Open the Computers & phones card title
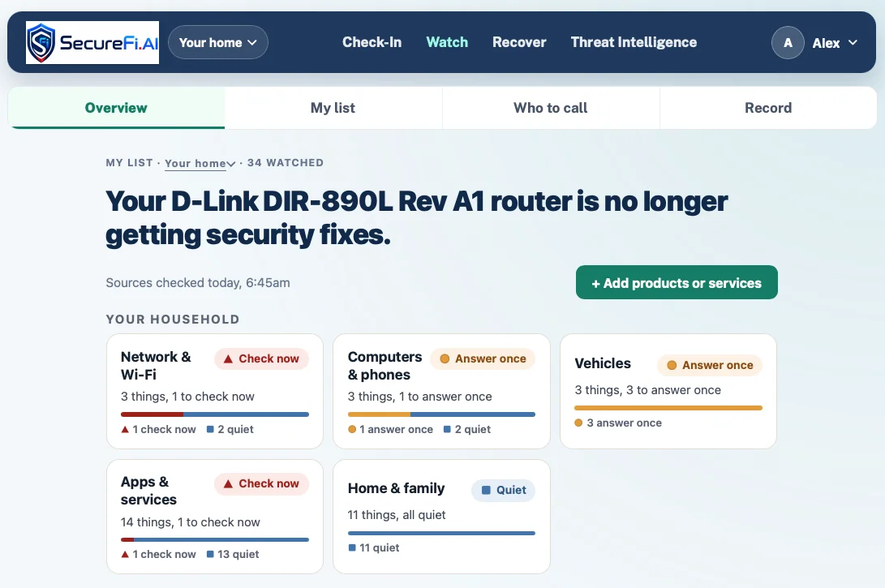885x588 pixels. [x=385, y=366]
